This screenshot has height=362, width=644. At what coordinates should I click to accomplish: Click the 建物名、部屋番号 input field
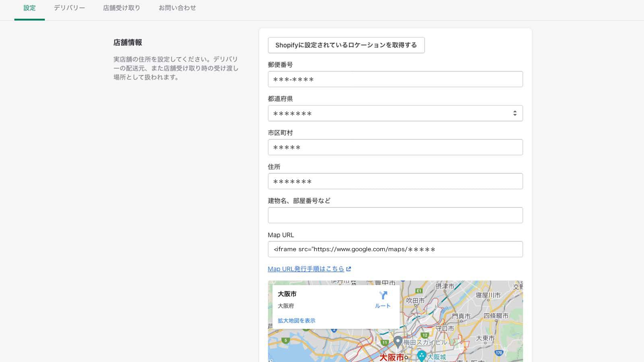pos(395,215)
